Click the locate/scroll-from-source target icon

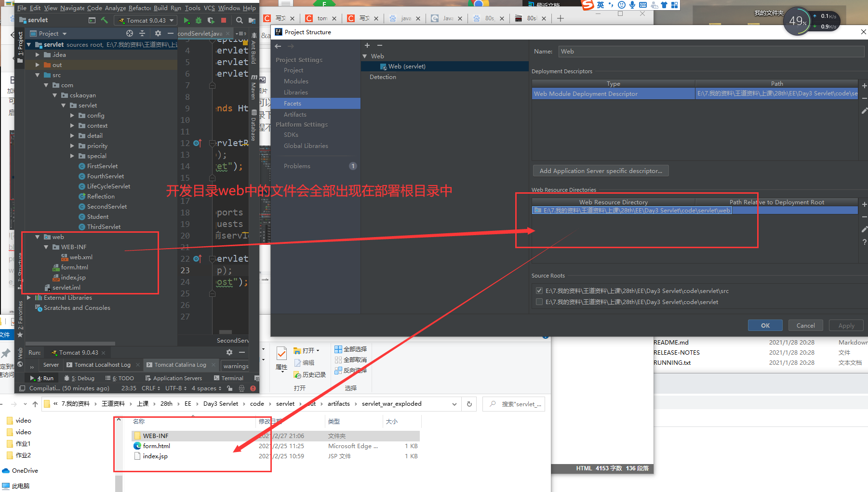(x=130, y=33)
